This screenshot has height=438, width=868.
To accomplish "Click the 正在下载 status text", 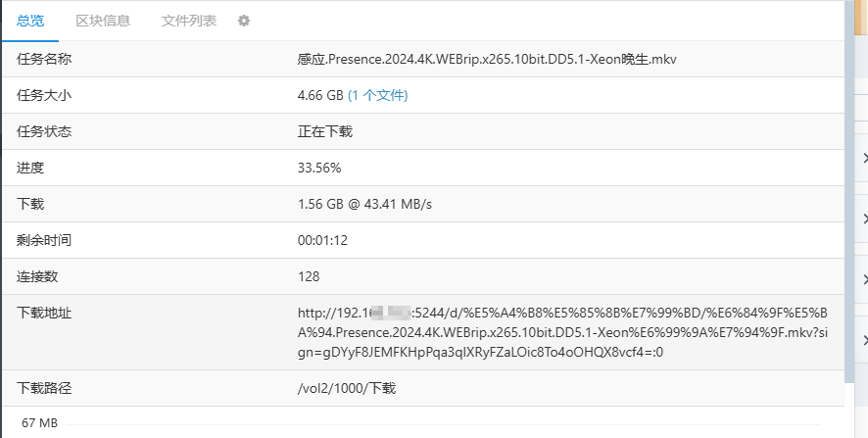I will pos(325,131).
